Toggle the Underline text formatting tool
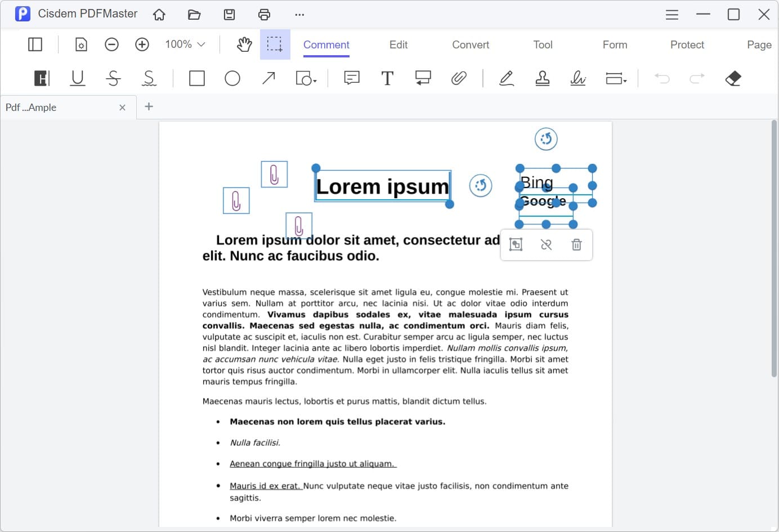 77,78
